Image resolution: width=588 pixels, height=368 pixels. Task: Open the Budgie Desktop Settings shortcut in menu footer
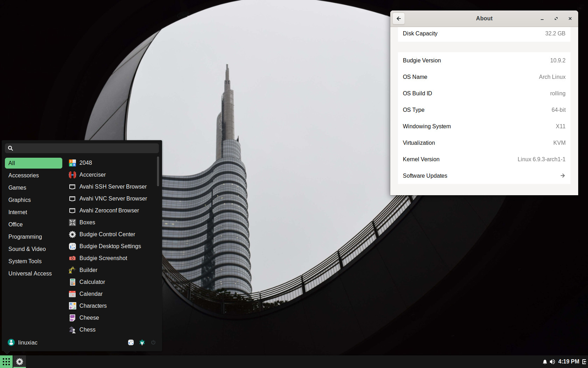(x=131, y=342)
